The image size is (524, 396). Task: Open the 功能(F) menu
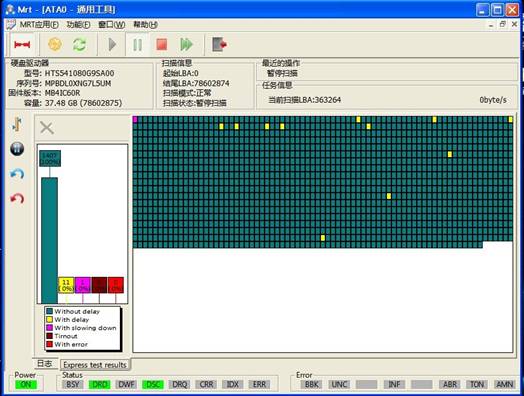click(78, 25)
